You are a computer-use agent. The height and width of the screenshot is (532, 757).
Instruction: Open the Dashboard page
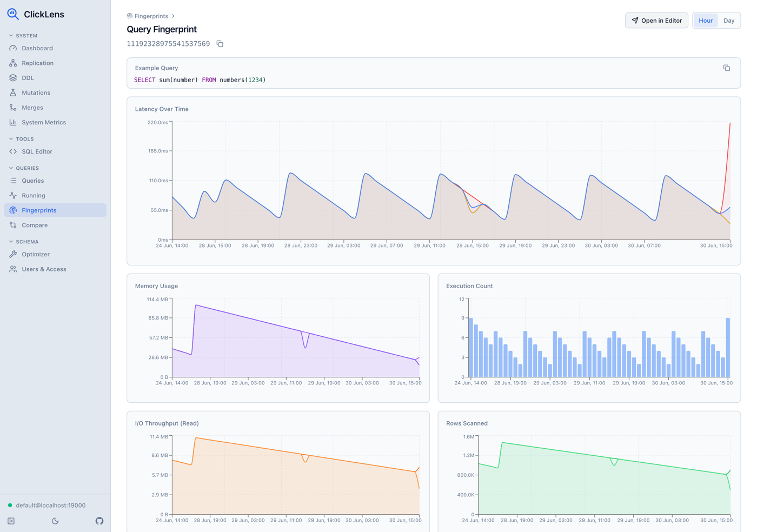coord(55,48)
